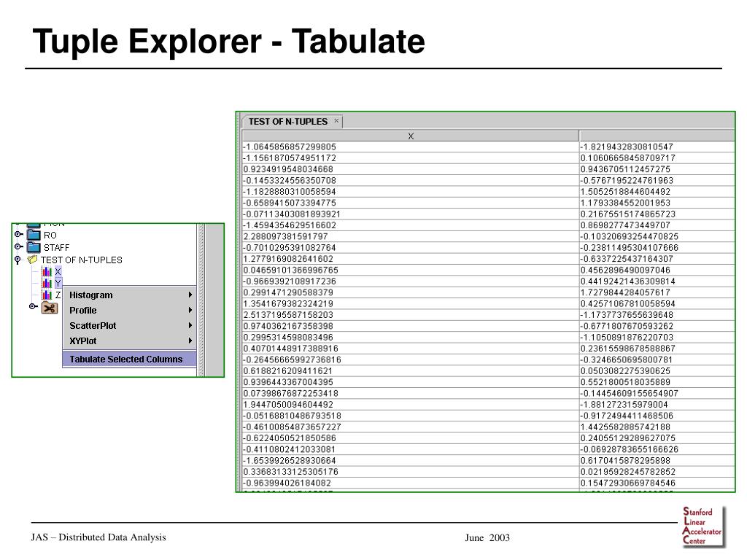Click cell 1.9447050094604492
This screenshot has width=747, height=560.
411,404
